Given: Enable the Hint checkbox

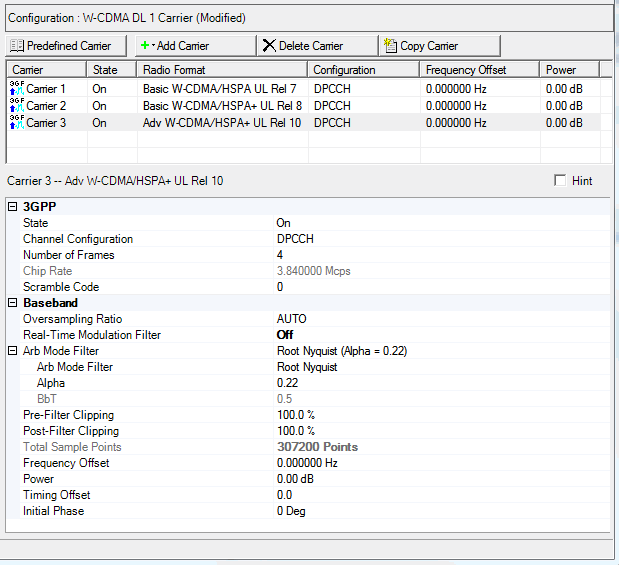Looking at the screenshot, I should click(560, 180).
